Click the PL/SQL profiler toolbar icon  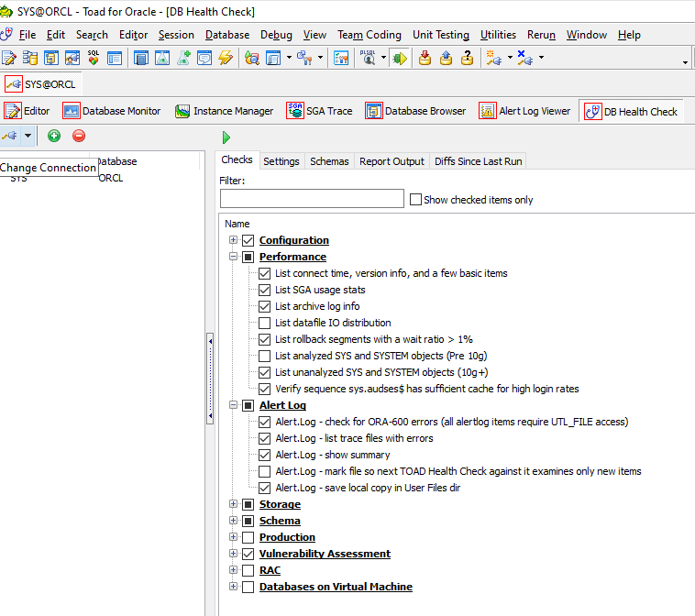[368, 58]
